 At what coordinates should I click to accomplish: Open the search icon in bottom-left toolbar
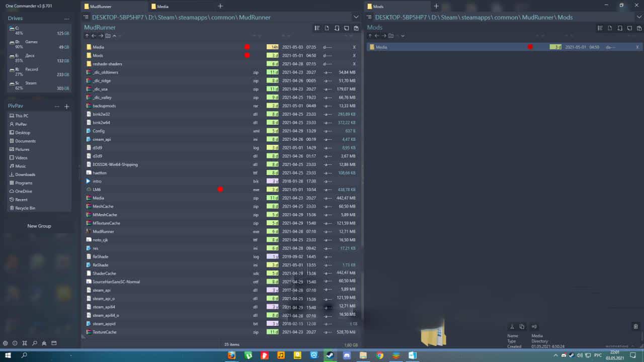click(x=35, y=343)
